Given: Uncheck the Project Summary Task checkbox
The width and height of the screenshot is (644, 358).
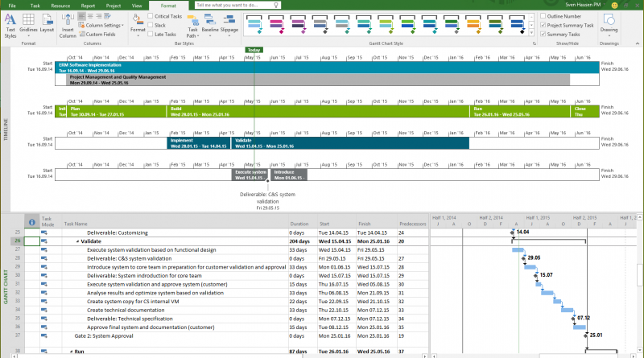Looking at the screenshot, I should pos(542,25).
